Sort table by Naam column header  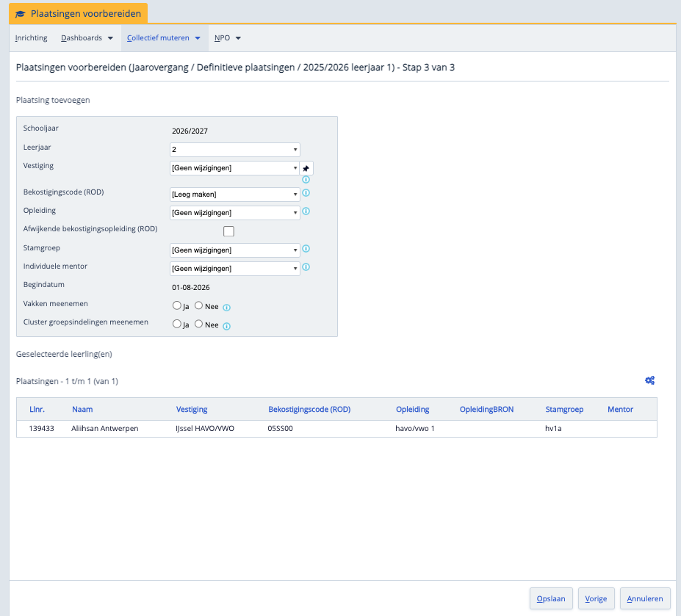pyautogui.click(x=82, y=409)
